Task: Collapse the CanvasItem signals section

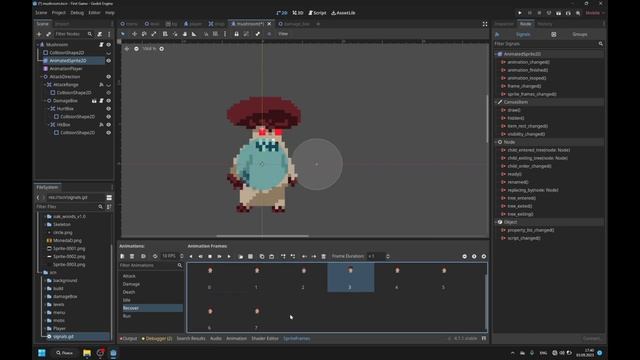Action: [496, 102]
